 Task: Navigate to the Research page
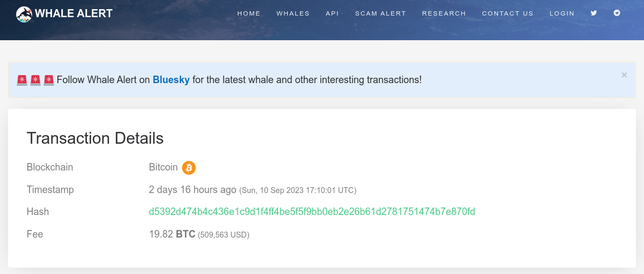click(444, 13)
